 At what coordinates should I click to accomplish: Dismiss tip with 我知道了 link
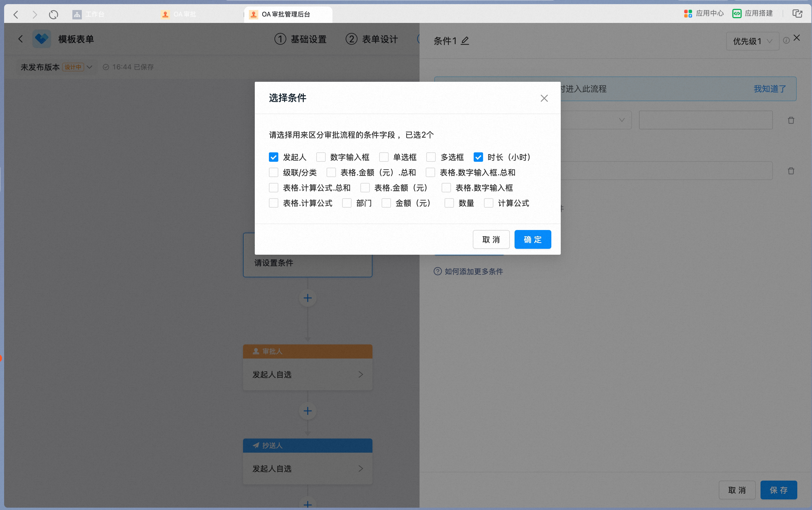point(770,89)
